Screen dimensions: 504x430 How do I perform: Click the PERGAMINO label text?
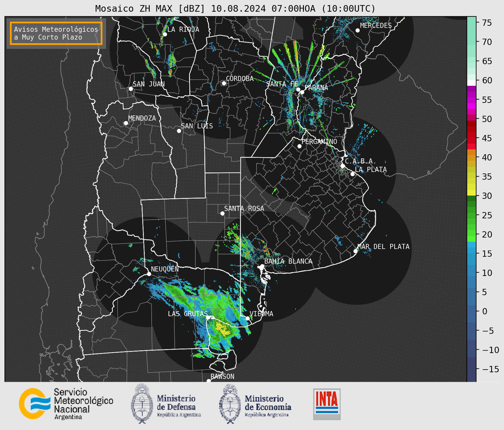point(319,141)
